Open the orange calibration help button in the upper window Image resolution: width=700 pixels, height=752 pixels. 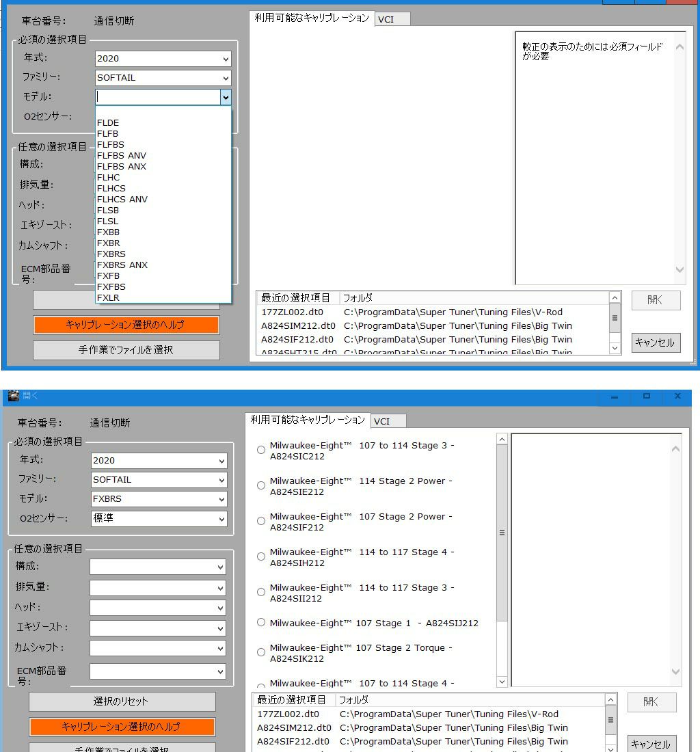point(126,325)
